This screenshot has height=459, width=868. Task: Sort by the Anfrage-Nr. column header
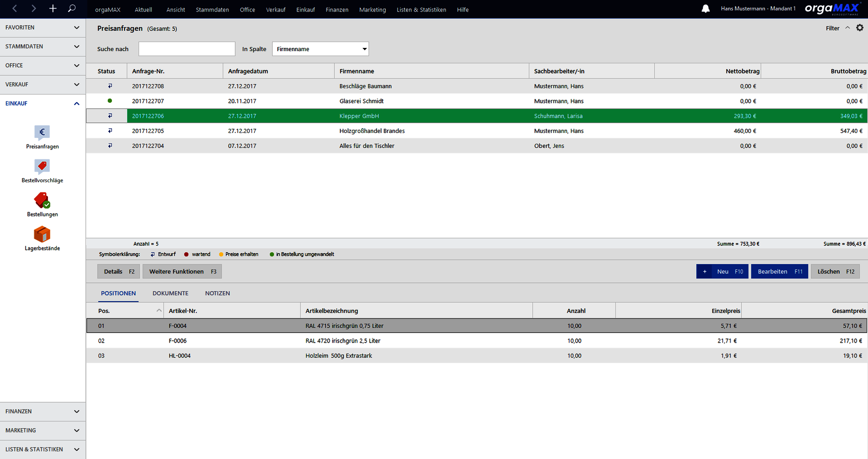[175, 71]
